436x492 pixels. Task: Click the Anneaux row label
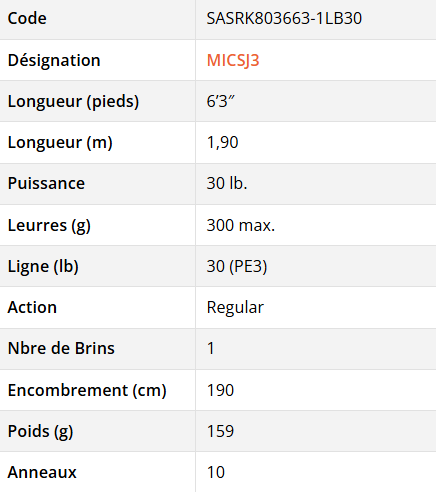[x=42, y=472]
